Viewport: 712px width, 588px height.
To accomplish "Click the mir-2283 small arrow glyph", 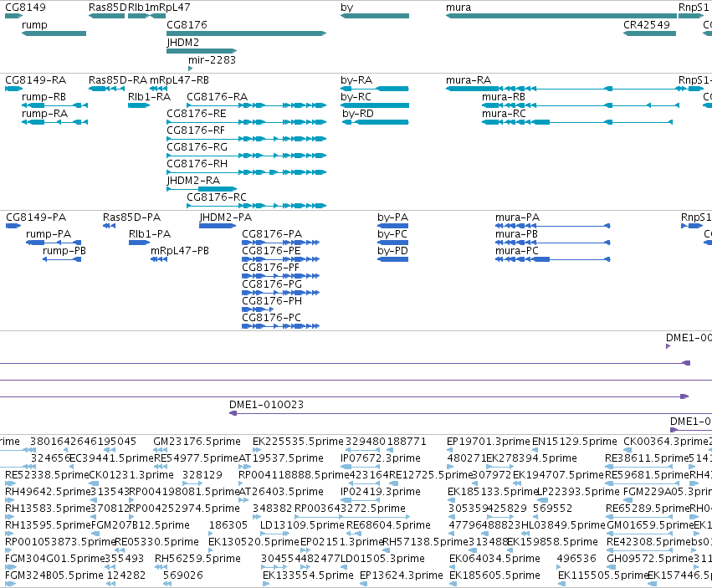I will [190, 69].
